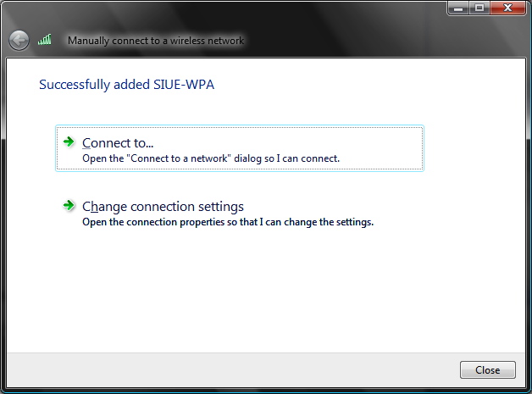
Task: Click the wireless signal bars icon
Action: 45,40
